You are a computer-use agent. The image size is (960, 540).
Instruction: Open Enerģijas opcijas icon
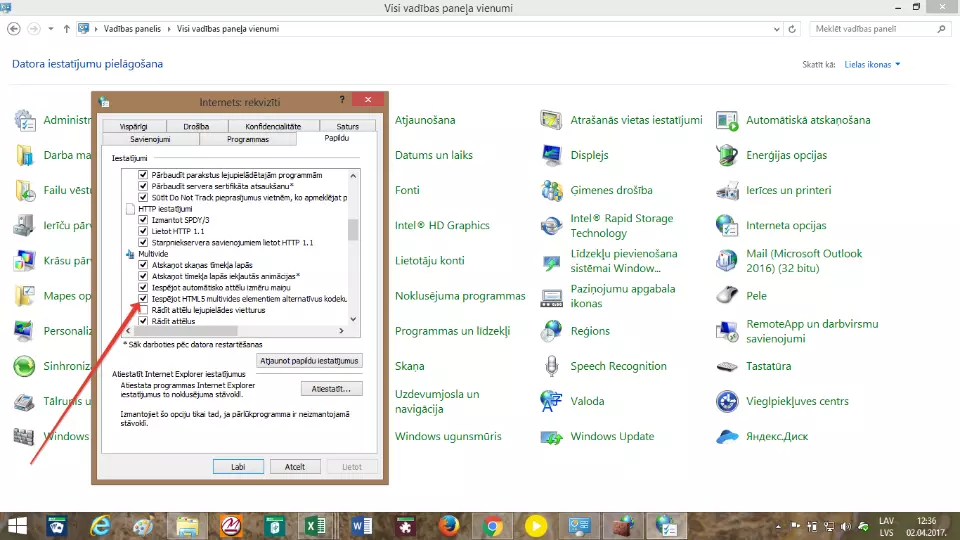(727, 155)
